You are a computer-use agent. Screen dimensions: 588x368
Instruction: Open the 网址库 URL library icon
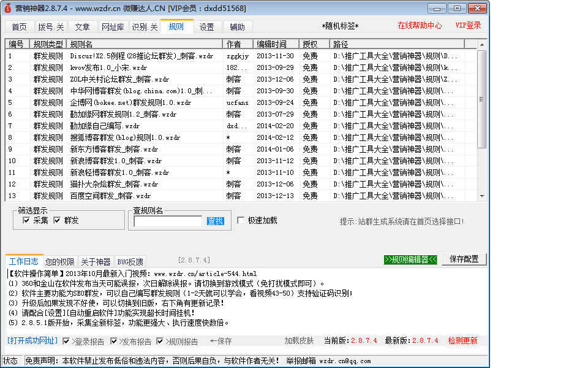113,26
